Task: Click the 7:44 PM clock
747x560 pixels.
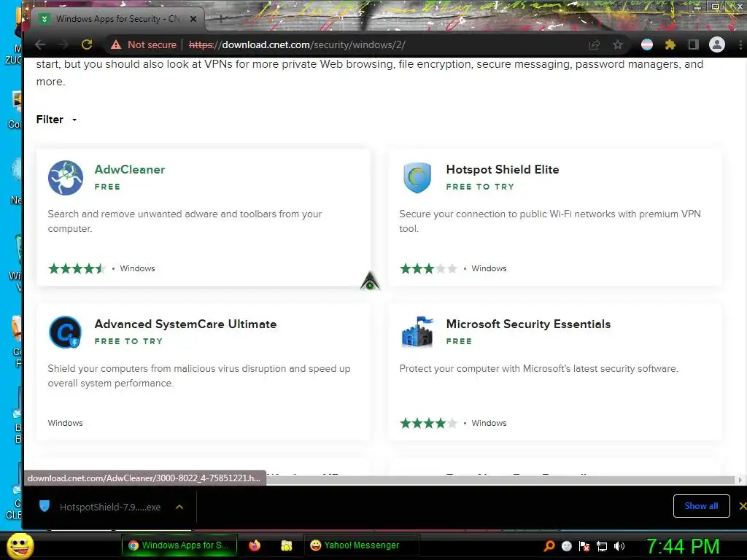Action: pyautogui.click(x=683, y=546)
